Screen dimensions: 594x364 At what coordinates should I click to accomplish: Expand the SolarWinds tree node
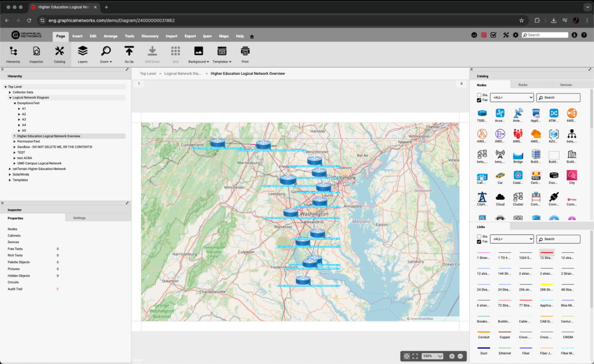tap(10, 174)
